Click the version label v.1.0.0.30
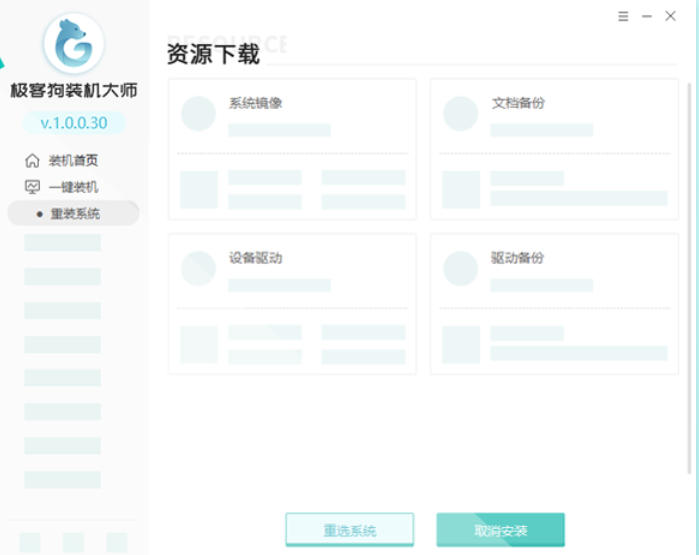This screenshot has height=555, width=699. coord(74,123)
